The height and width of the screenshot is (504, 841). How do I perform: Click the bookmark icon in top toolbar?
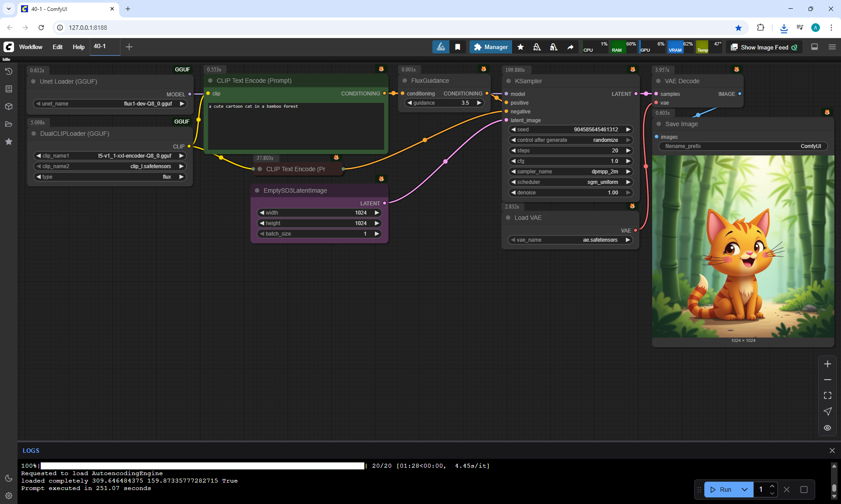(x=458, y=47)
